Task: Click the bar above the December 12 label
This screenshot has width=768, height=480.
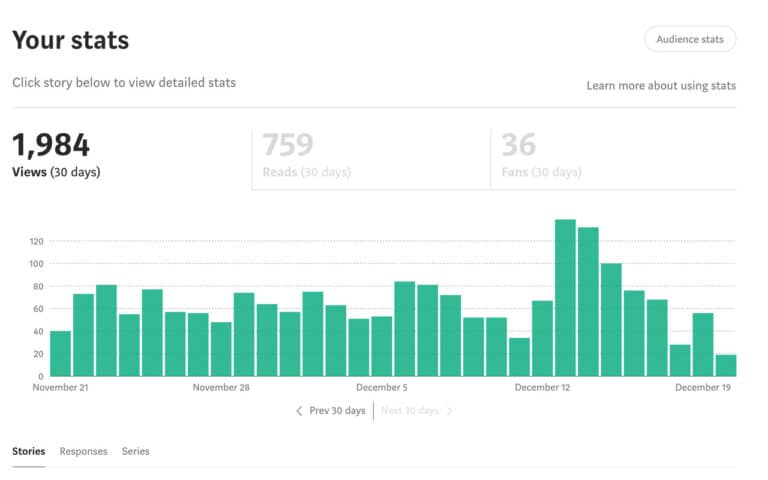Action: (x=542, y=338)
